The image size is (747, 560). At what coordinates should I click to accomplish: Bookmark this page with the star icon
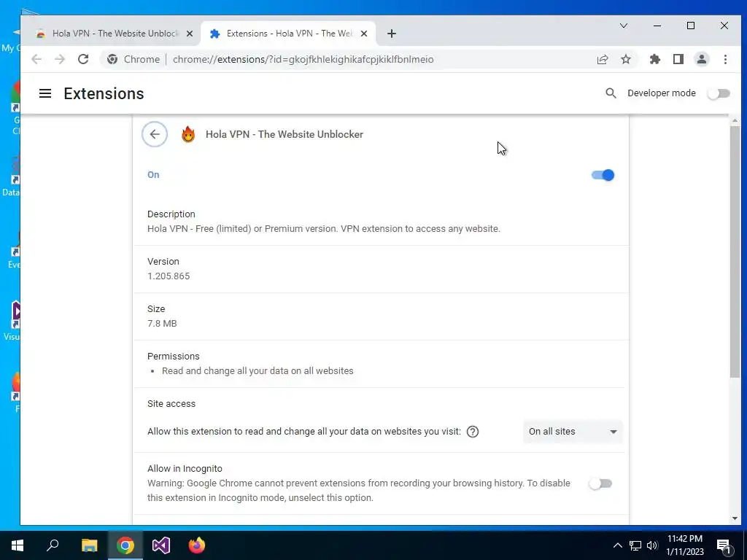point(626,59)
